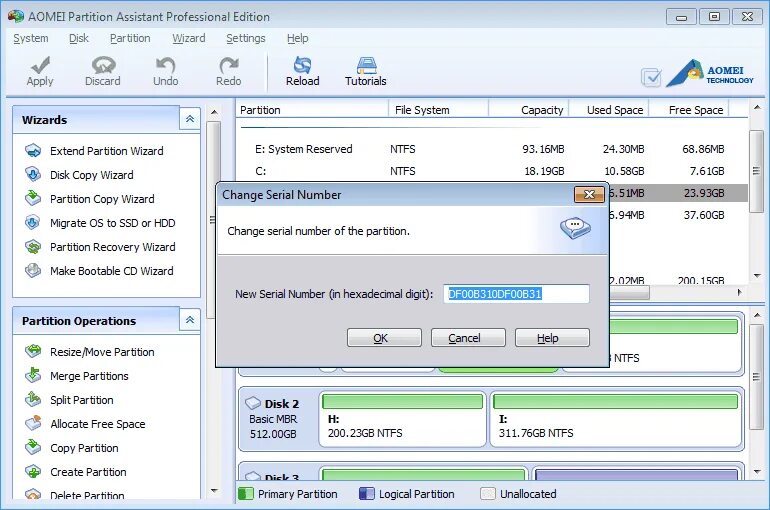Click partition list scrollbar down arrow

coord(757,275)
